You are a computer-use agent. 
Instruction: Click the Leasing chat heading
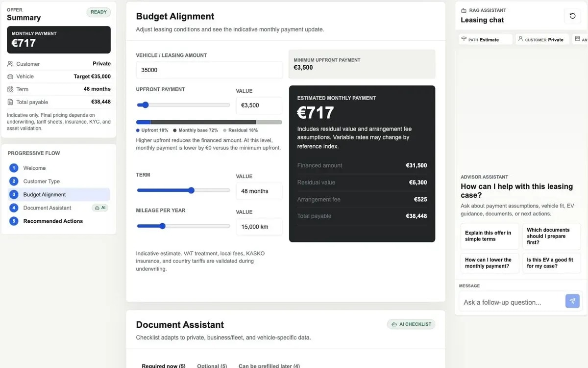coord(482,20)
